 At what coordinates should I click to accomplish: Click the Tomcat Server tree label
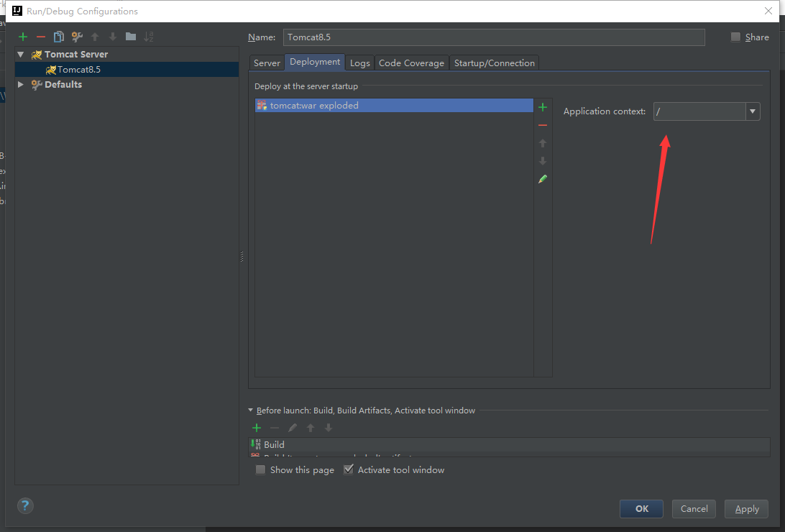[76, 55]
